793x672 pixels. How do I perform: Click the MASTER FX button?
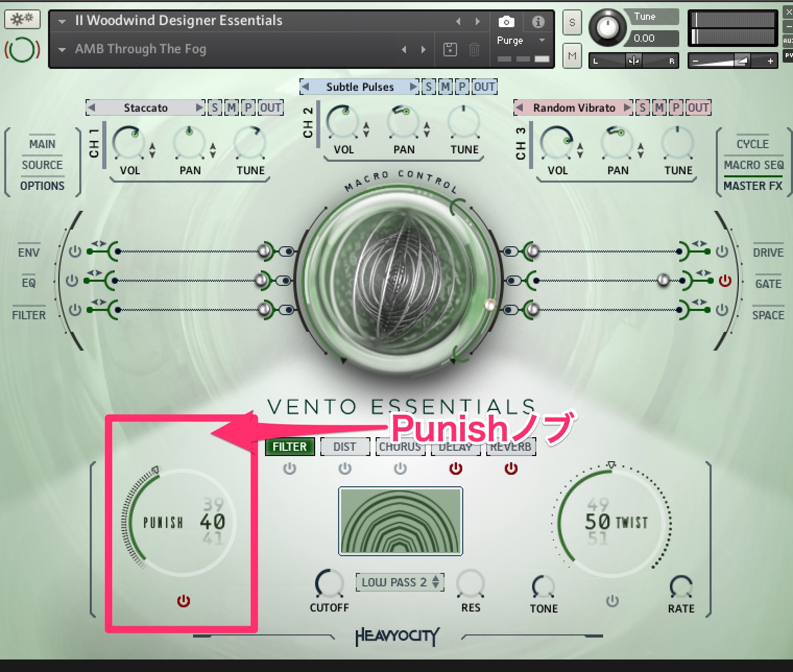pyautogui.click(x=753, y=186)
